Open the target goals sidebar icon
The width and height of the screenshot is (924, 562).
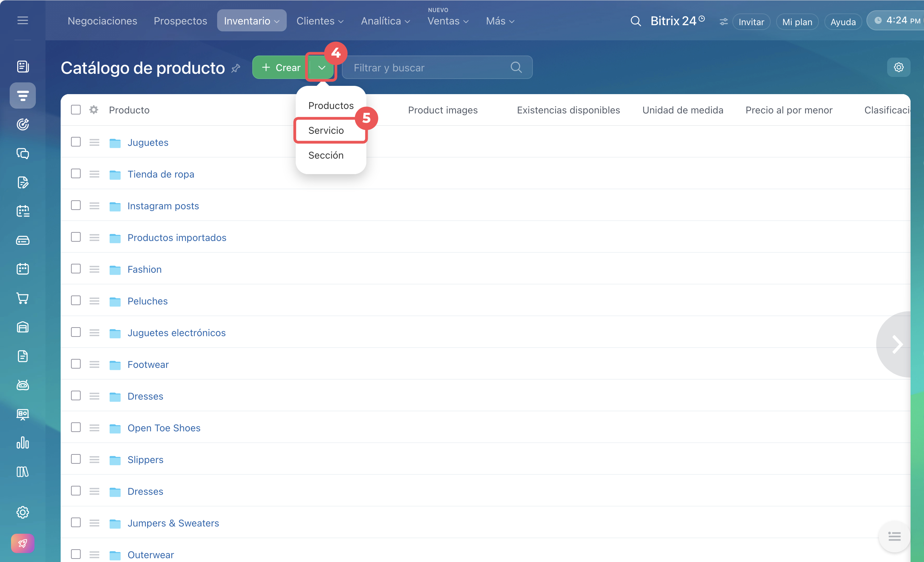coord(22,124)
